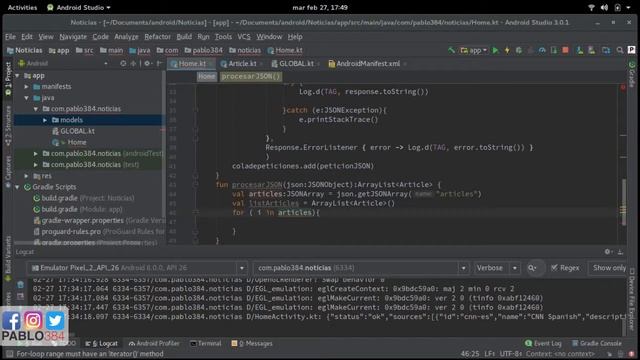
Task: Click the line separator LF indicator in status bar
Action: coord(489,354)
